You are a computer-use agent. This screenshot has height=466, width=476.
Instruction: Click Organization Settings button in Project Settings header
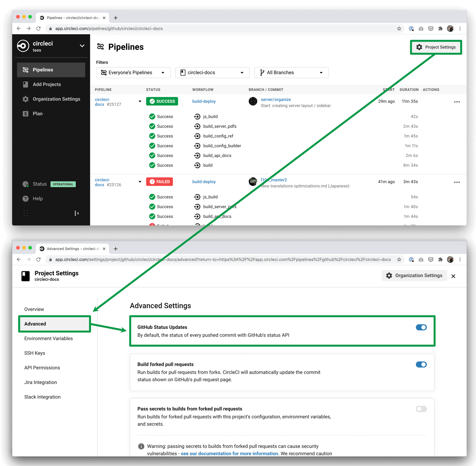click(414, 276)
